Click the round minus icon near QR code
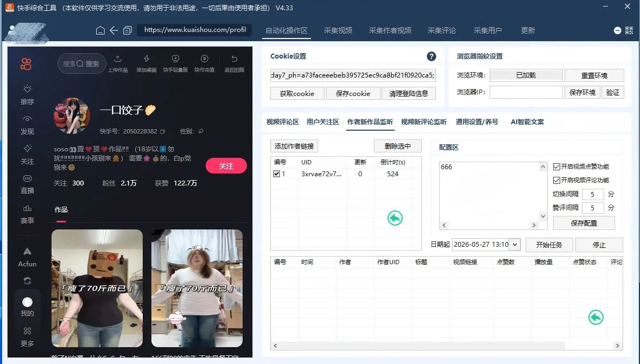The image size is (640, 364). tap(618, 30)
